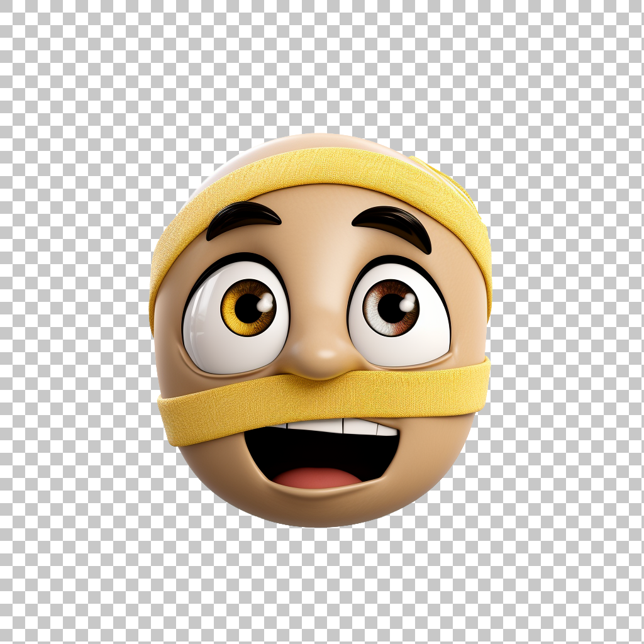Screen dimensions: 644x644
Task: Click the white highlight in right pupil
Action: pos(408,304)
